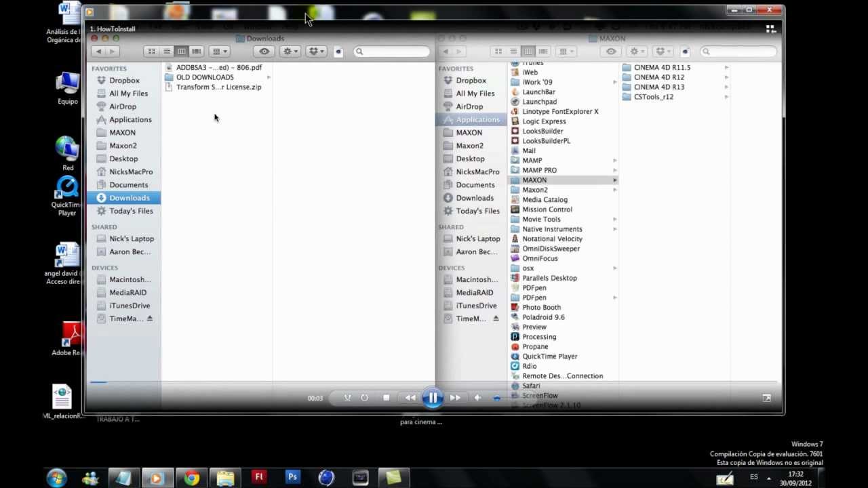Open the Dropbox toolbar menu in Downloads window
868x488 pixels.
316,52
